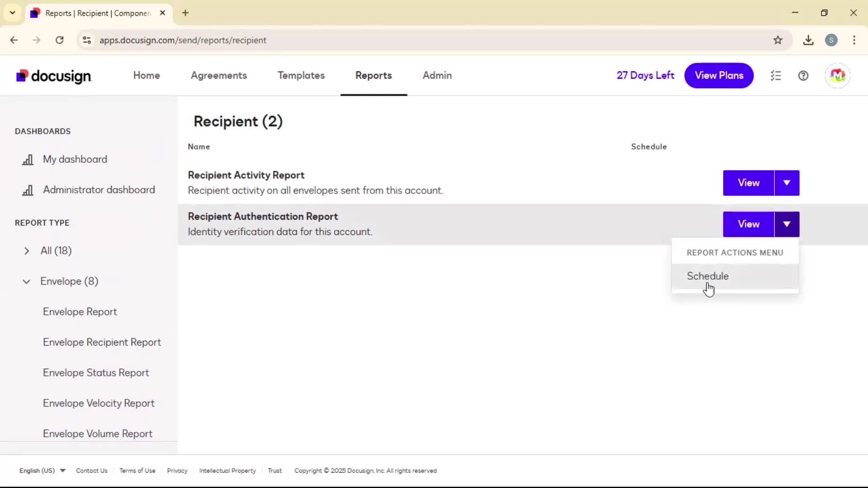Open the Trust footer link
Screen dimensions: 868x488
click(275, 471)
